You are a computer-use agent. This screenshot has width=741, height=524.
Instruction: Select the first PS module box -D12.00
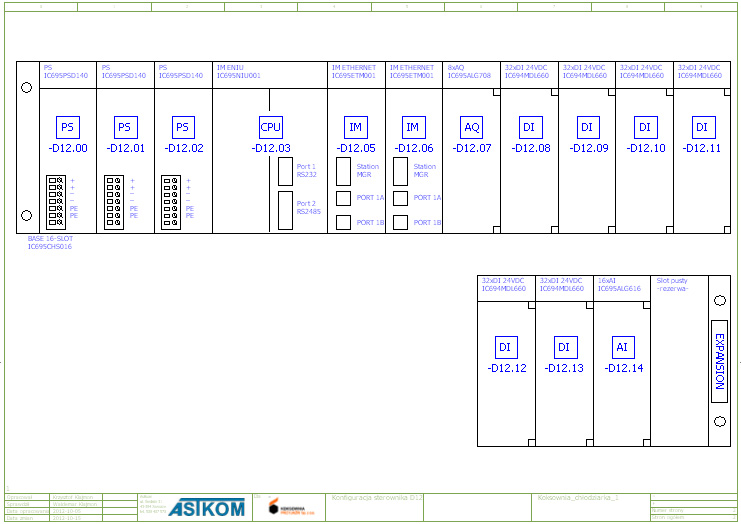tap(67, 127)
